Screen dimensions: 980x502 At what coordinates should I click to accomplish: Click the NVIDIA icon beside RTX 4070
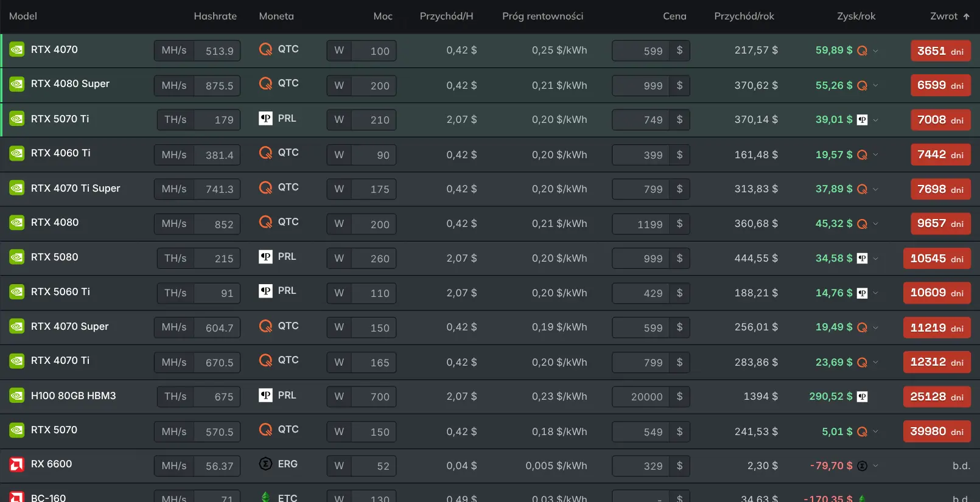(16, 49)
